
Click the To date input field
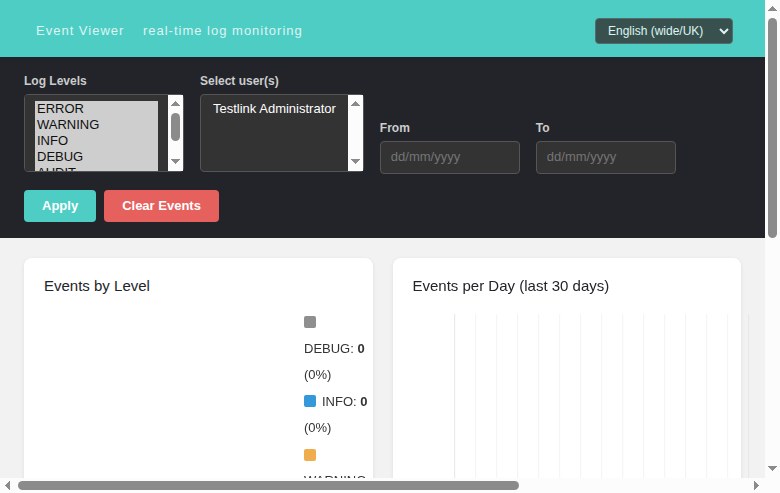coord(605,157)
